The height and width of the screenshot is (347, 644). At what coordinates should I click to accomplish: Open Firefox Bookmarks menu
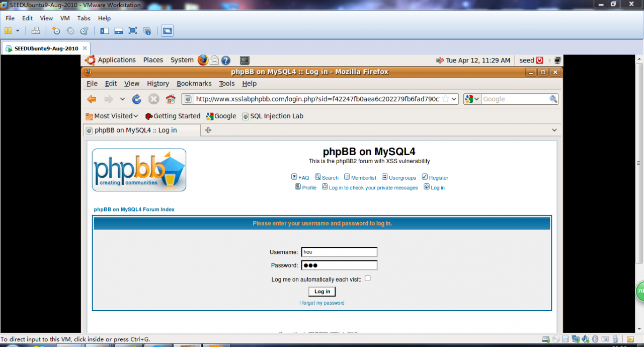pyautogui.click(x=194, y=84)
